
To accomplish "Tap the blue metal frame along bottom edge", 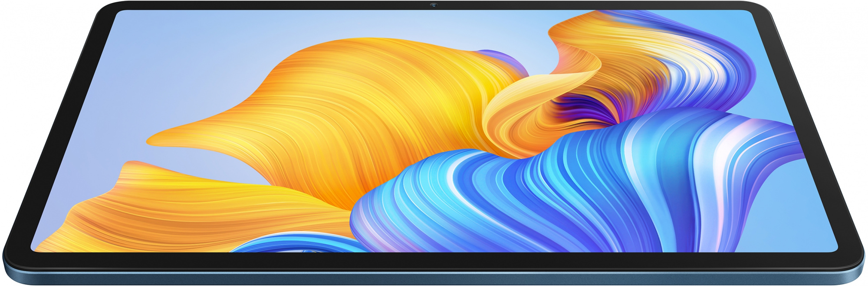I will (x=434, y=277).
